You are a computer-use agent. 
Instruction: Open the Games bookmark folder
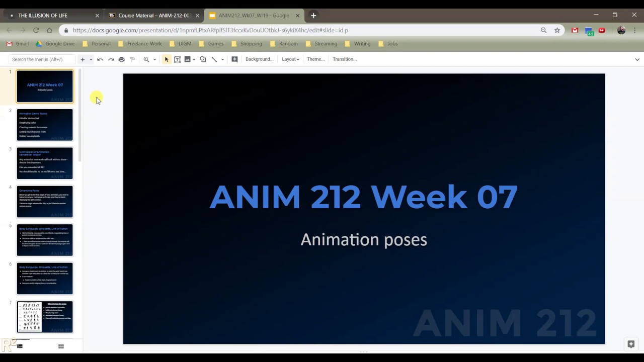coord(211,44)
